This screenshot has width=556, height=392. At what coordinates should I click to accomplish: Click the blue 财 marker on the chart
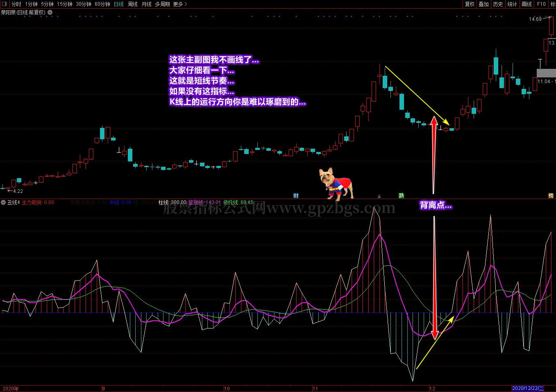click(296, 196)
